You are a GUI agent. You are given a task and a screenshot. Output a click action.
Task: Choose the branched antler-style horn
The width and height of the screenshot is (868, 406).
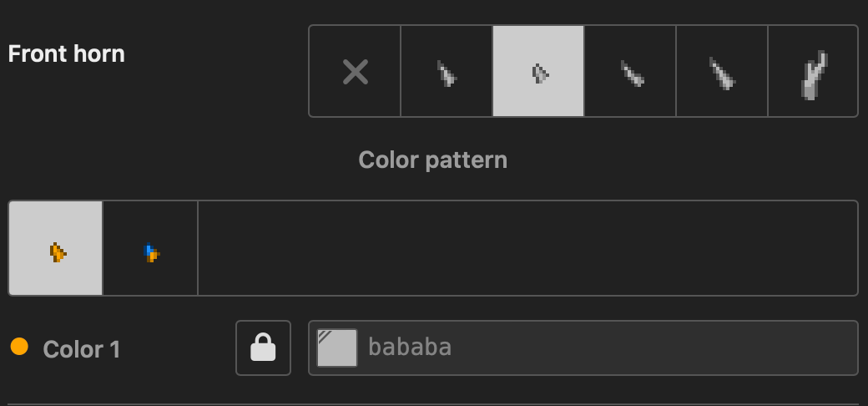tap(813, 71)
